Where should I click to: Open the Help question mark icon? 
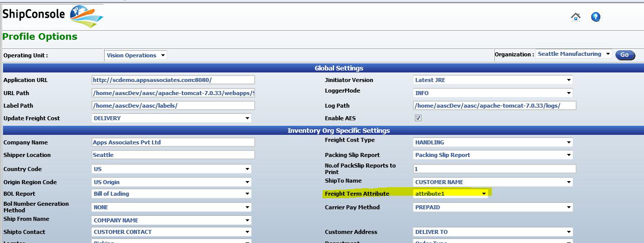(596, 17)
